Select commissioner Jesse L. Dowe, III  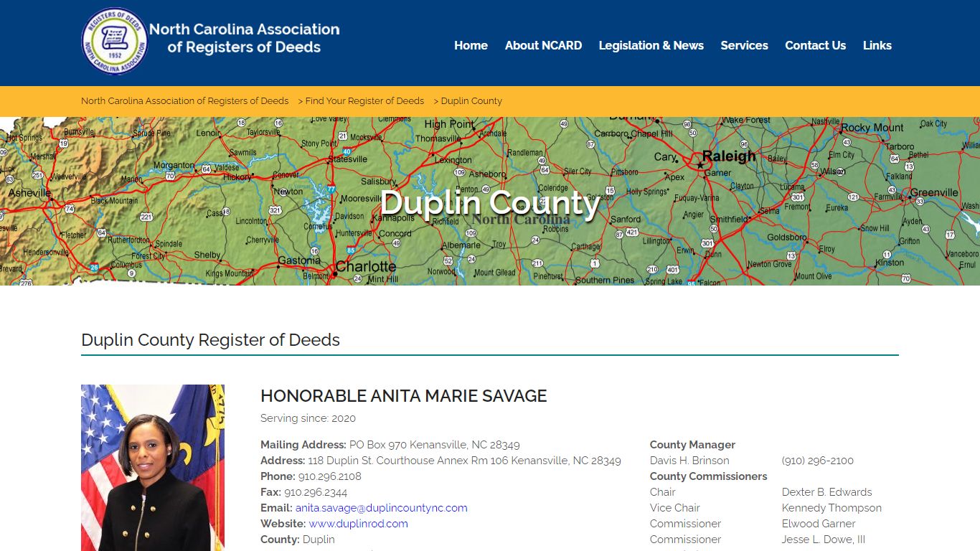824,540
